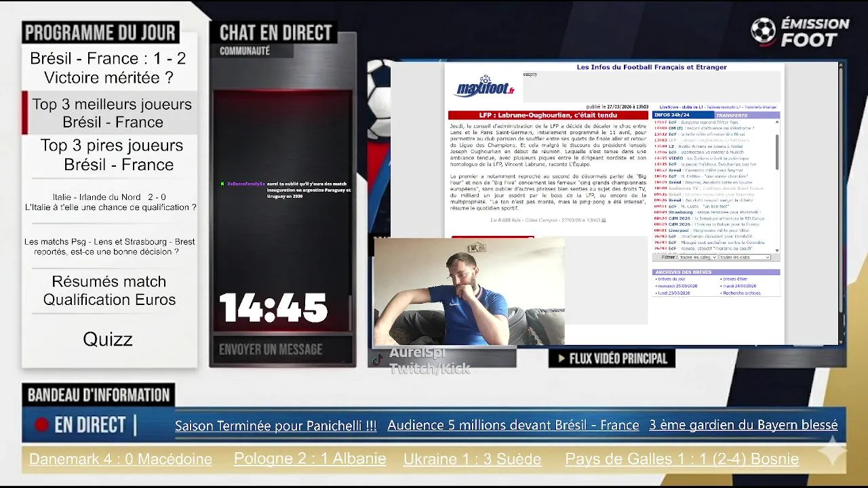Switch to the TRANSFERTS tab
The height and width of the screenshot is (488, 868).
point(747,115)
